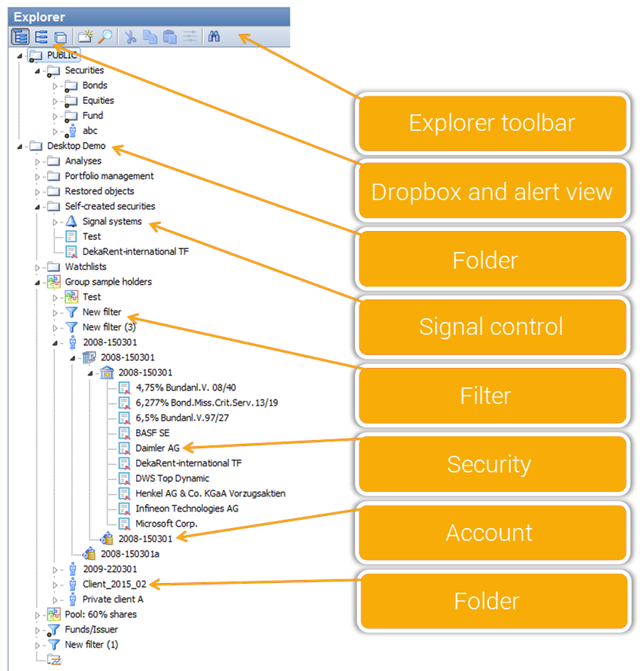Click the scissors cut icon
The image size is (644, 671).
tap(130, 37)
